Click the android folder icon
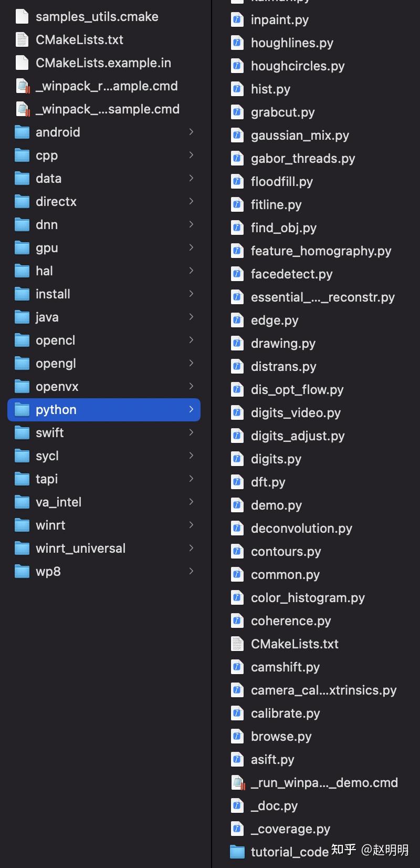Viewport: 420px width, 868px height. click(x=22, y=132)
